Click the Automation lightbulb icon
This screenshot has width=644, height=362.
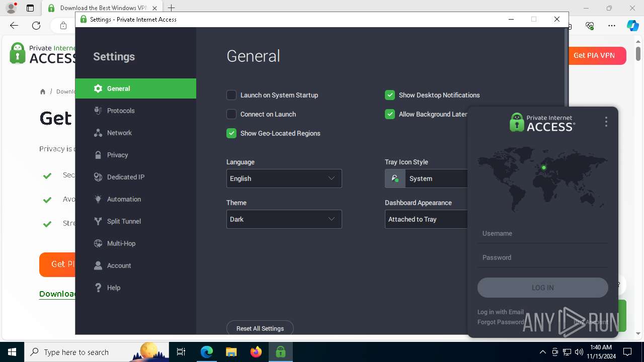[98, 199]
